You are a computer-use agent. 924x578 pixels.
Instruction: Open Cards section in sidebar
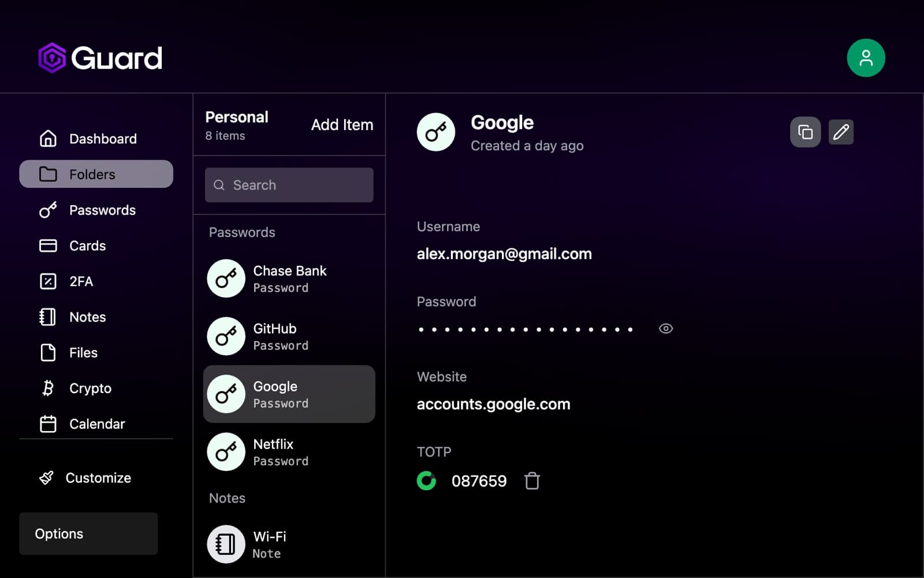pos(96,246)
